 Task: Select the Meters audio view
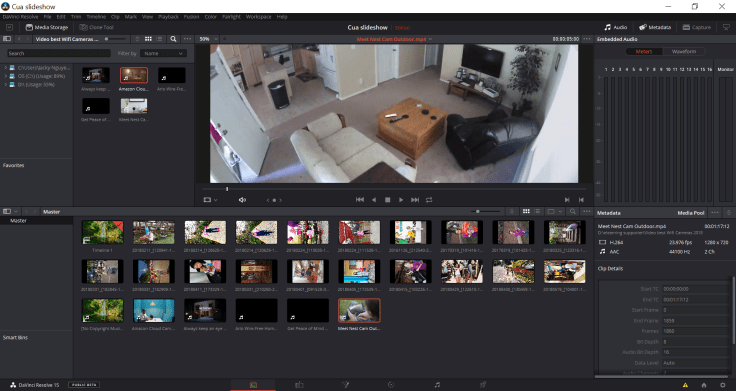(644, 52)
